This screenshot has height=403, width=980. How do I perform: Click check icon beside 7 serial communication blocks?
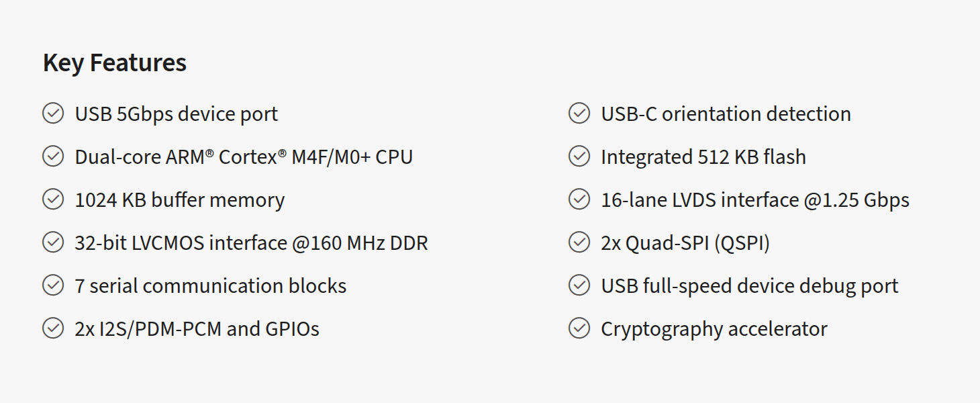[53, 285]
